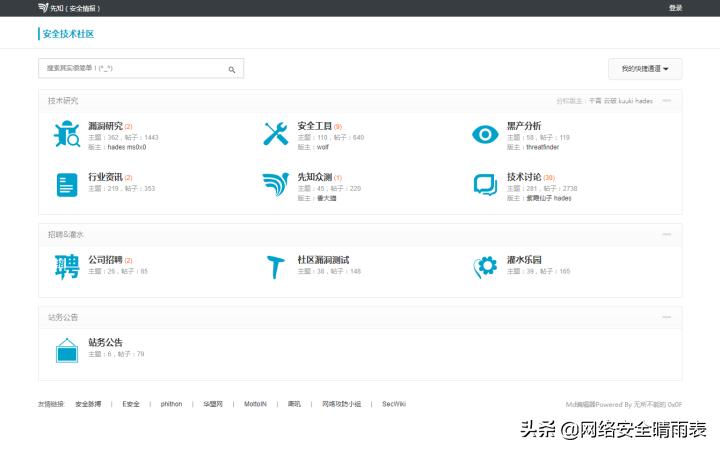Open the E安全 footer link
The height and width of the screenshot is (452, 720).
(x=131, y=404)
